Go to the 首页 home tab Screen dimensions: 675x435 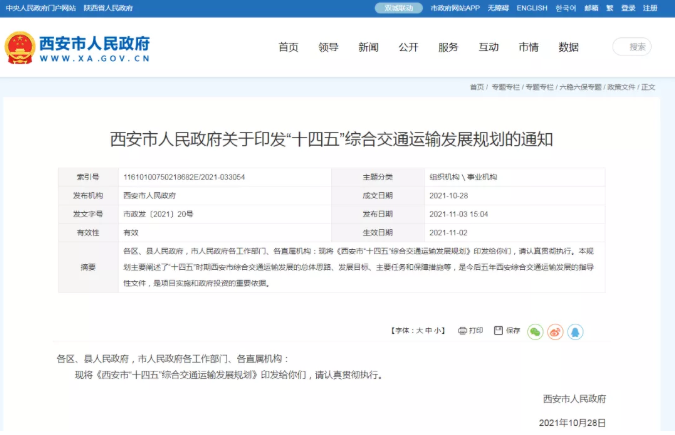pos(288,47)
